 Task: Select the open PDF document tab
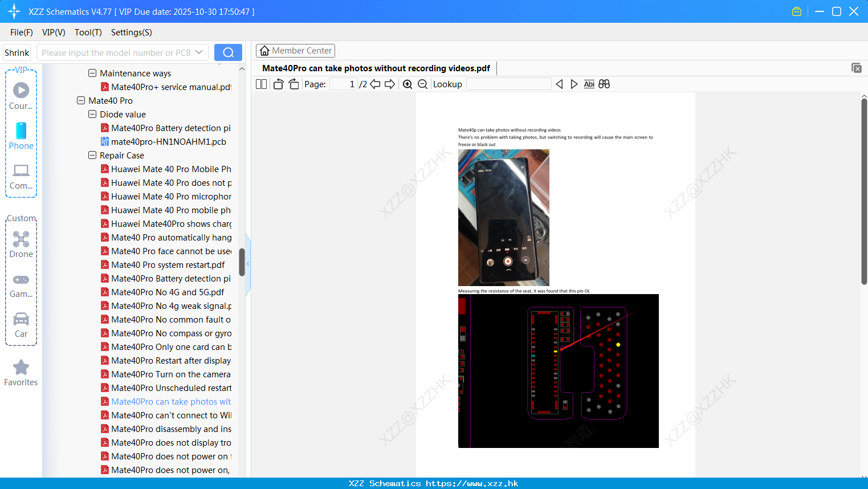(x=376, y=68)
